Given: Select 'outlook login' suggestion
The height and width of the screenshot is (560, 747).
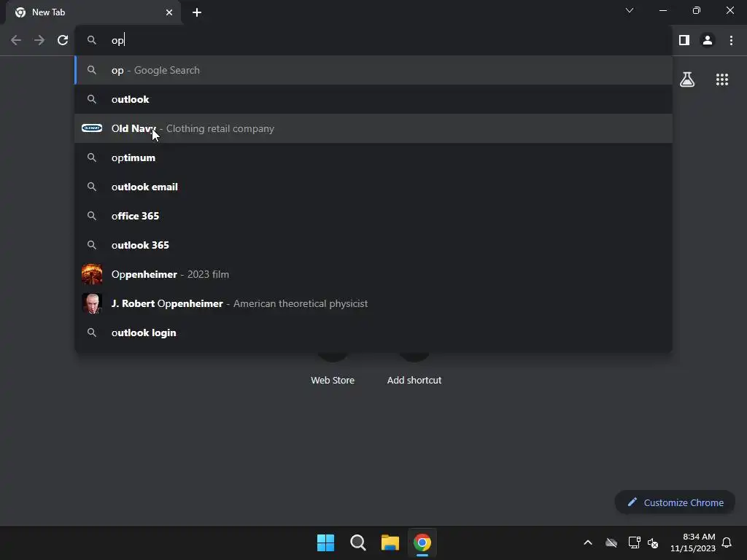Looking at the screenshot, I should click(373, 332).
